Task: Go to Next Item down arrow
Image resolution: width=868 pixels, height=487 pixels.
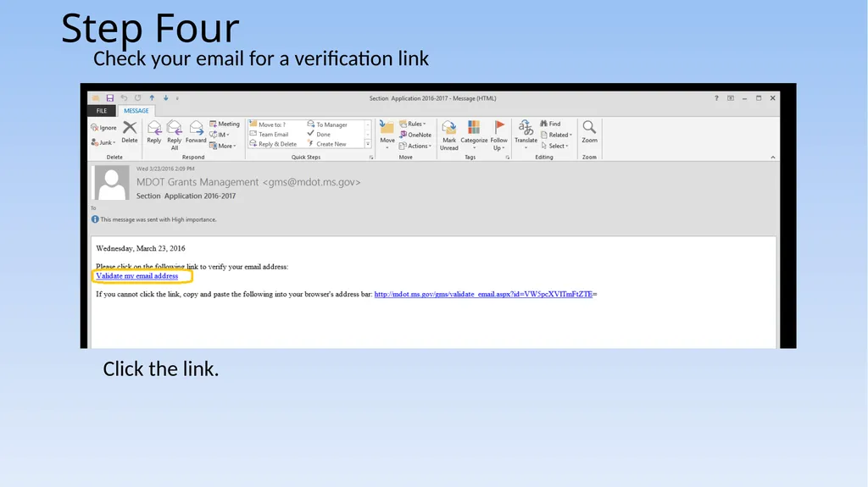Action: [x=165, y=98]
